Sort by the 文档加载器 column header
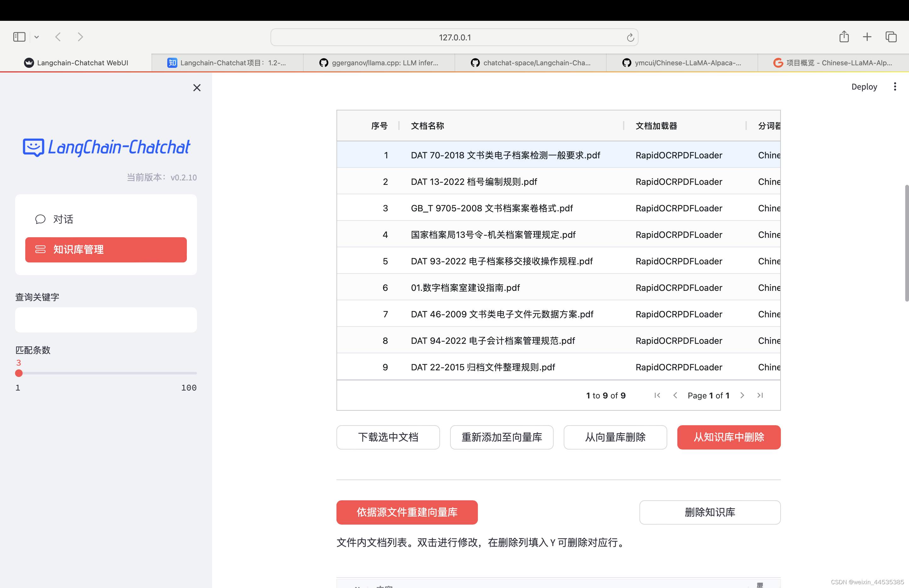The height and width of the screenshot is (588, 909). pos(656,126)
